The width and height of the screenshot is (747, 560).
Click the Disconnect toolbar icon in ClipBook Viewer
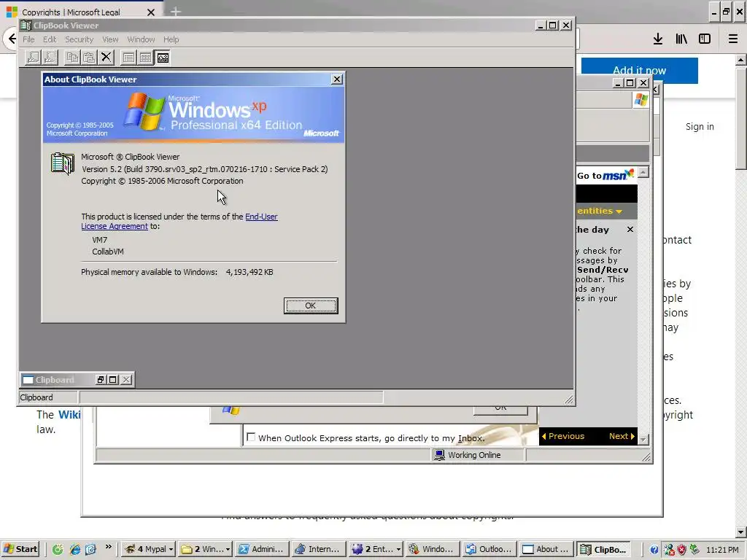50,58
